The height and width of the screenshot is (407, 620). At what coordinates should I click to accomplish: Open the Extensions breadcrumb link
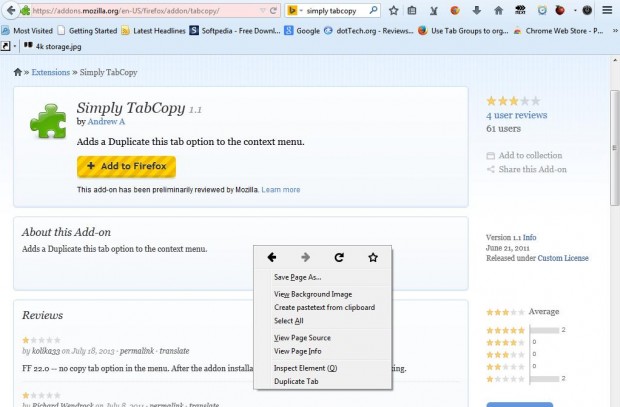coord(51,72)
